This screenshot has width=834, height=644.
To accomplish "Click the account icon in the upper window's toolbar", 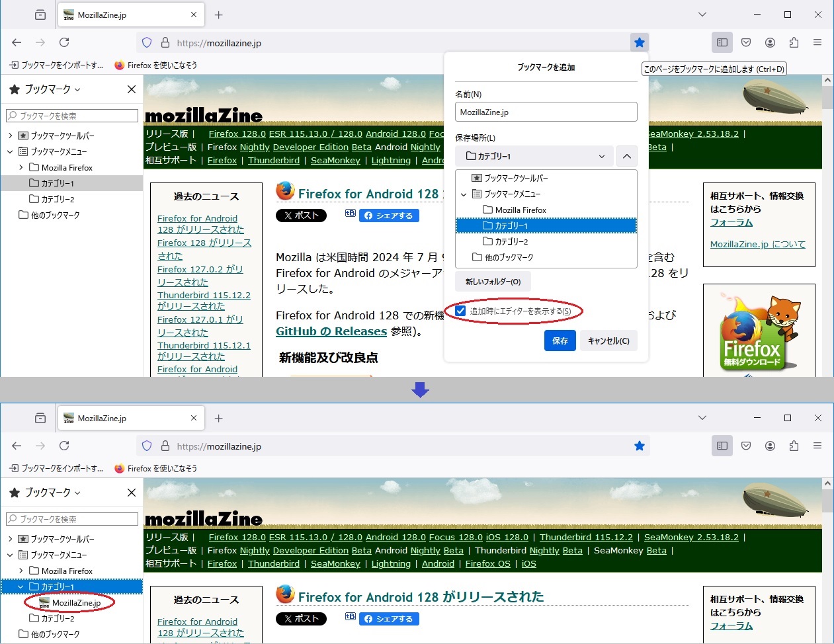I will 770,43.
